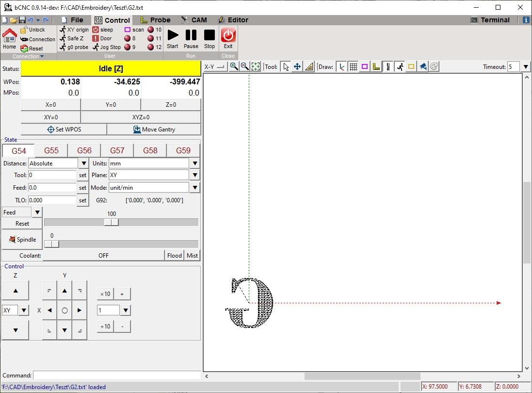
Task: Open the Timeout dropdown arrow
Action: click(x=526, y=67)
